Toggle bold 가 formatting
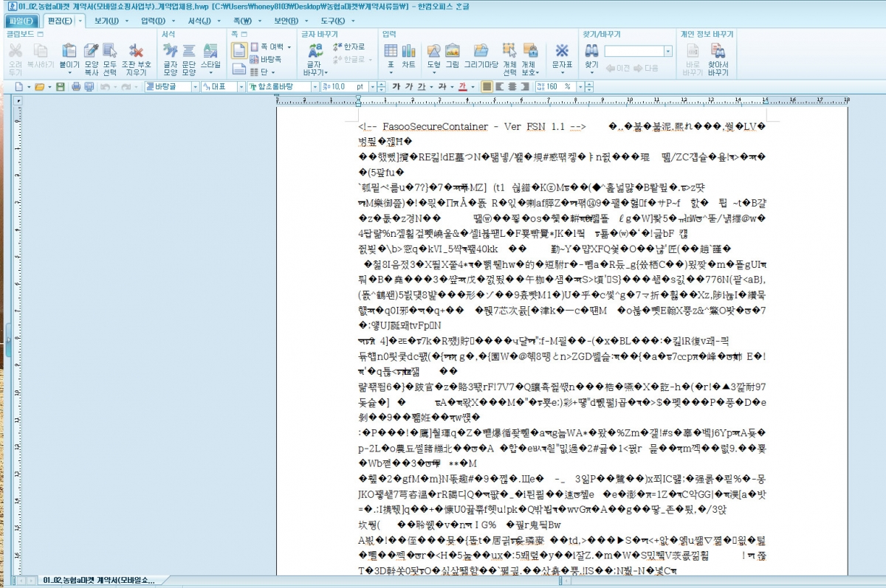 pos(397,87)
